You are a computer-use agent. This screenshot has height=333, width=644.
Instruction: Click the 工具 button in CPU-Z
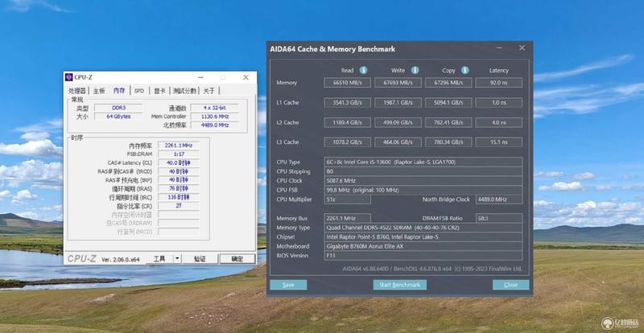pos(159,259)
